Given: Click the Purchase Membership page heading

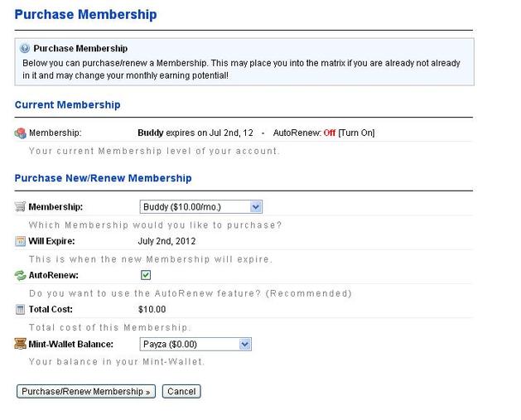Looking at the screenshot, I should (85, 15).
